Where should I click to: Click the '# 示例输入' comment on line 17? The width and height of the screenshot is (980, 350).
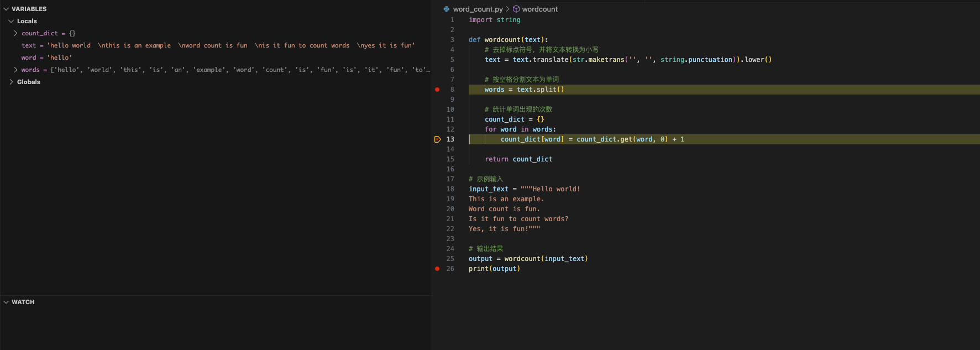tap(486, 179)
